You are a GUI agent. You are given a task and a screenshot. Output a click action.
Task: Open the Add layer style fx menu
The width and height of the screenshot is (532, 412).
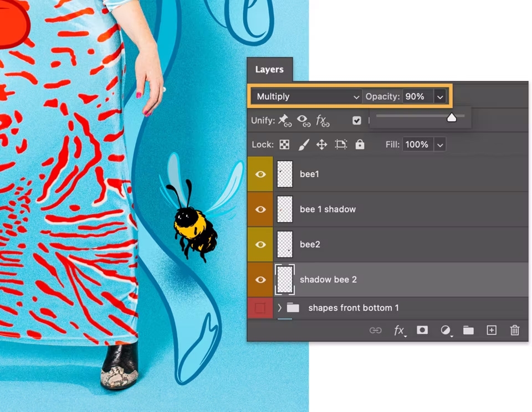[x=400, y=330]
